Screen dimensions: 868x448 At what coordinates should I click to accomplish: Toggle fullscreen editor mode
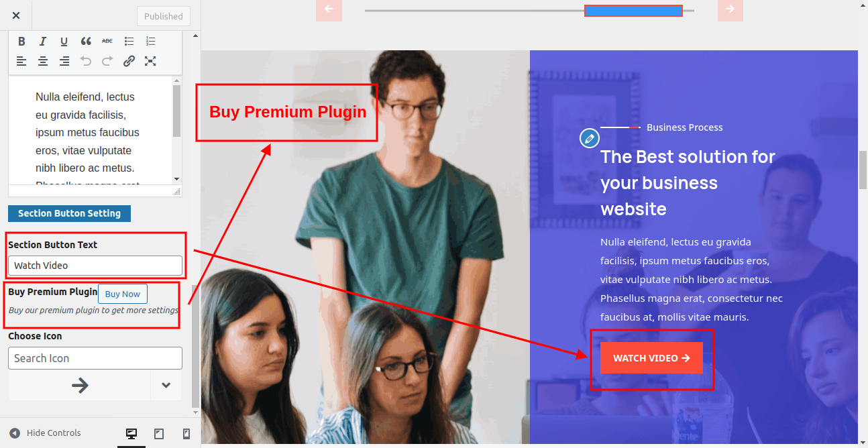click(x=150, y=61)
